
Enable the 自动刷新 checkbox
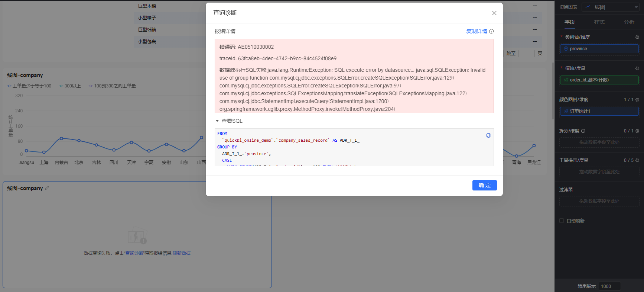(x=562, y=221)
